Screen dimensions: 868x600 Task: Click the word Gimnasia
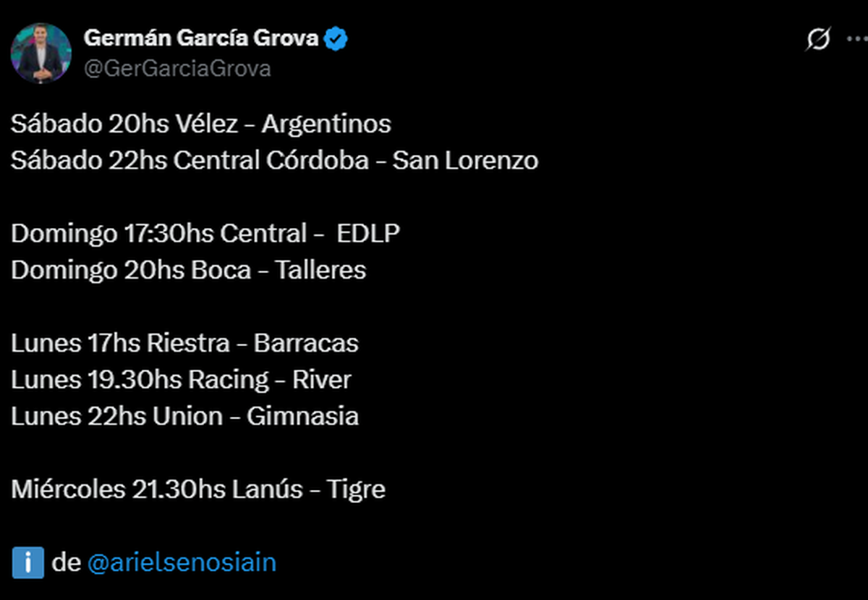[302, 416]
